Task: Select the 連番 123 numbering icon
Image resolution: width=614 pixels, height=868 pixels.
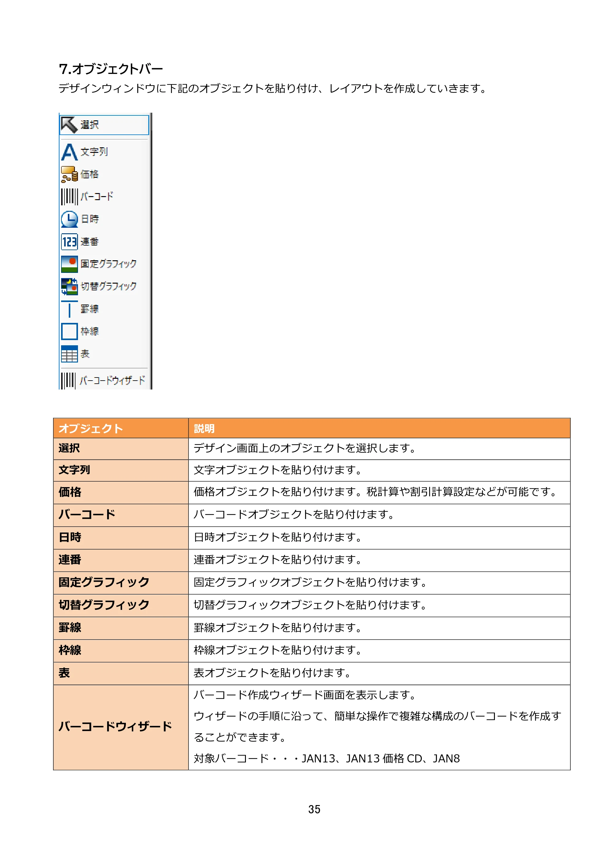Action: [69, 242]
